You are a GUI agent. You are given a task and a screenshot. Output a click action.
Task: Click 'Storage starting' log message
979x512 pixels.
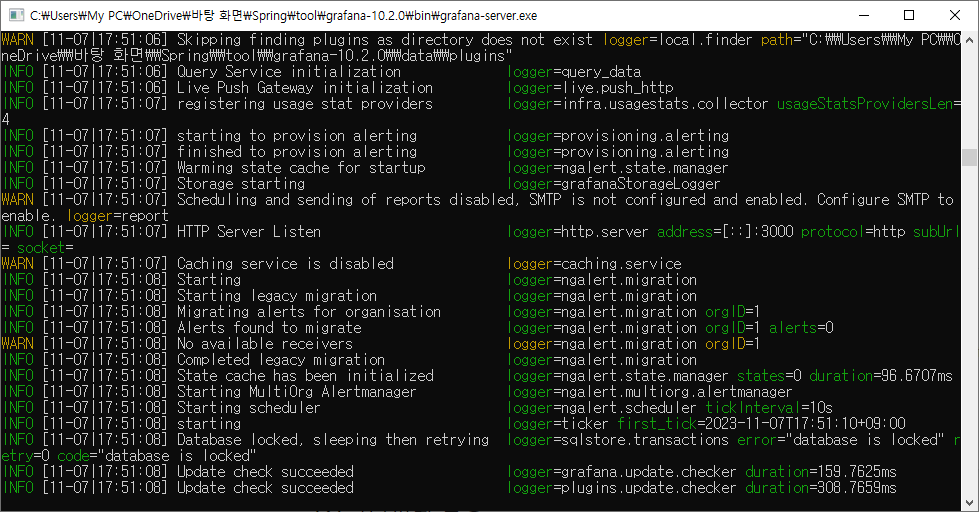241,184
